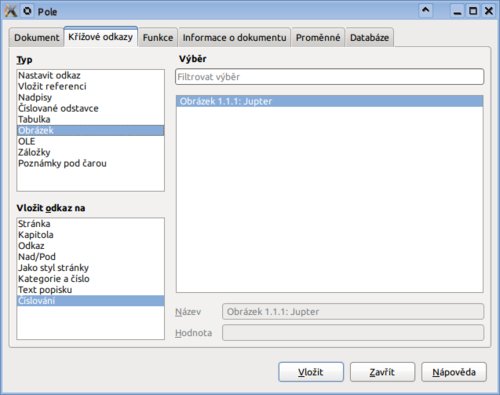
Task: Click the shade-up arrow icon in title bar
Action: pyautogui.click(x=426, y=11)
